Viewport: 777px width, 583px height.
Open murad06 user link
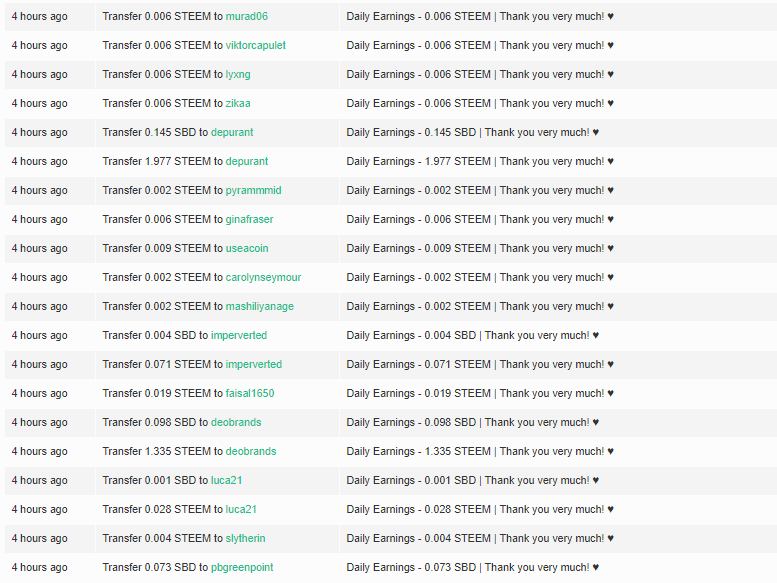pos(247,16)
